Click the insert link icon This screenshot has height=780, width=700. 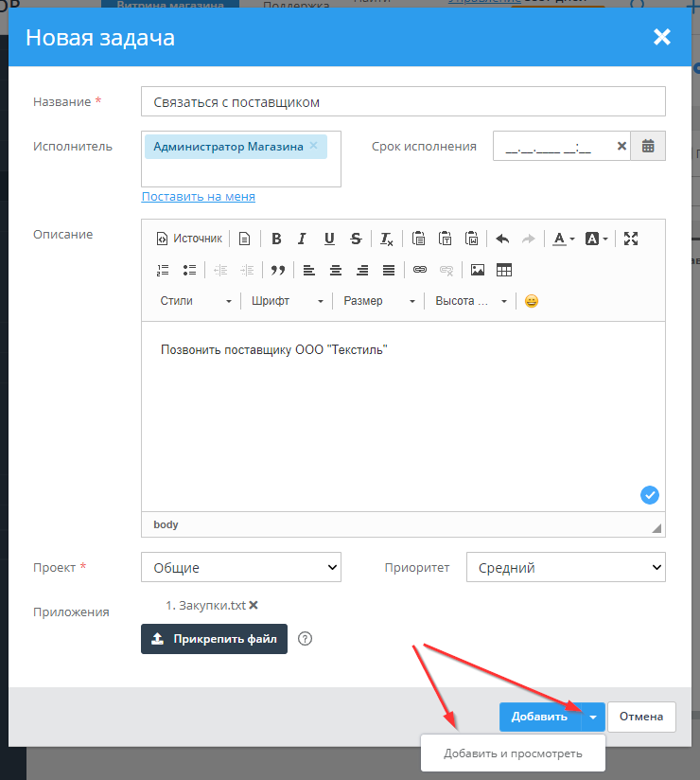[x=420, y=270]
